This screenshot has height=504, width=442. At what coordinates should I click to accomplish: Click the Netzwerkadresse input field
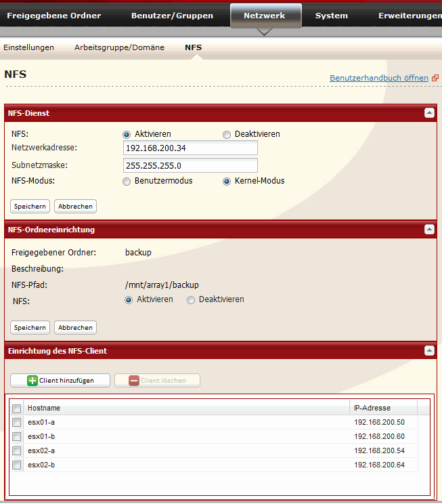[x=190, y=148]
